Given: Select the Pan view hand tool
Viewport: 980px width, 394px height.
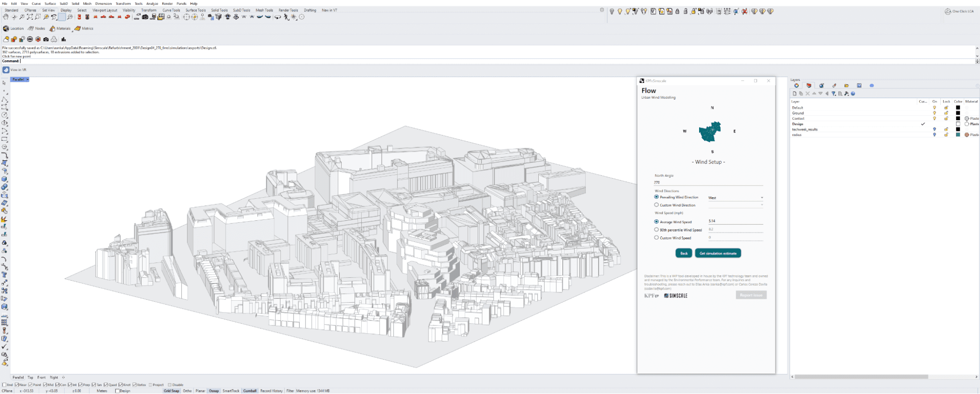Looking at the screenshot, I should click(5, 17).
